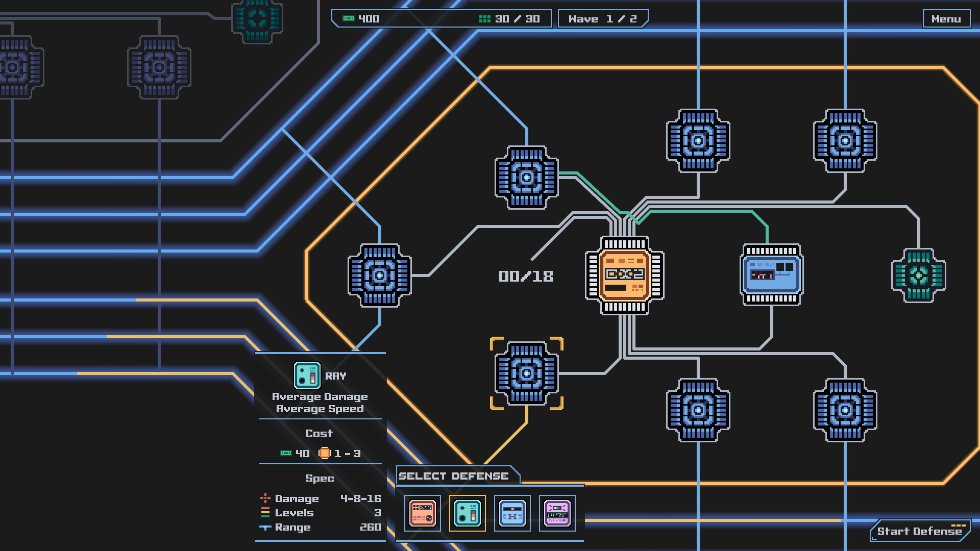
Task: Click the light blue memory chip
Action: (x=771, y=275)
